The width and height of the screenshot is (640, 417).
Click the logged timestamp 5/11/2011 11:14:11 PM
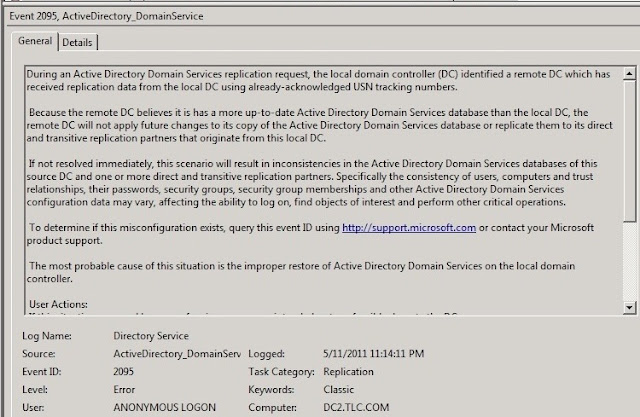click(x=373, y=354)
